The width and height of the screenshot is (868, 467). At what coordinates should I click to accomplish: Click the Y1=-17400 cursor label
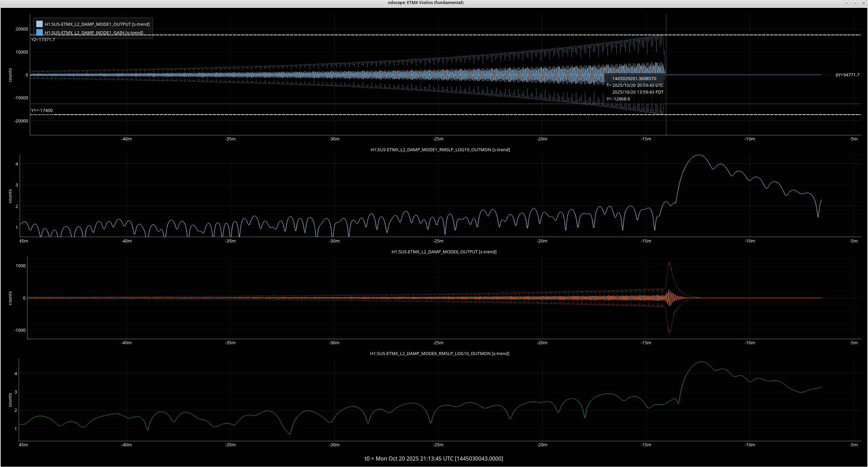coord(42,111)
